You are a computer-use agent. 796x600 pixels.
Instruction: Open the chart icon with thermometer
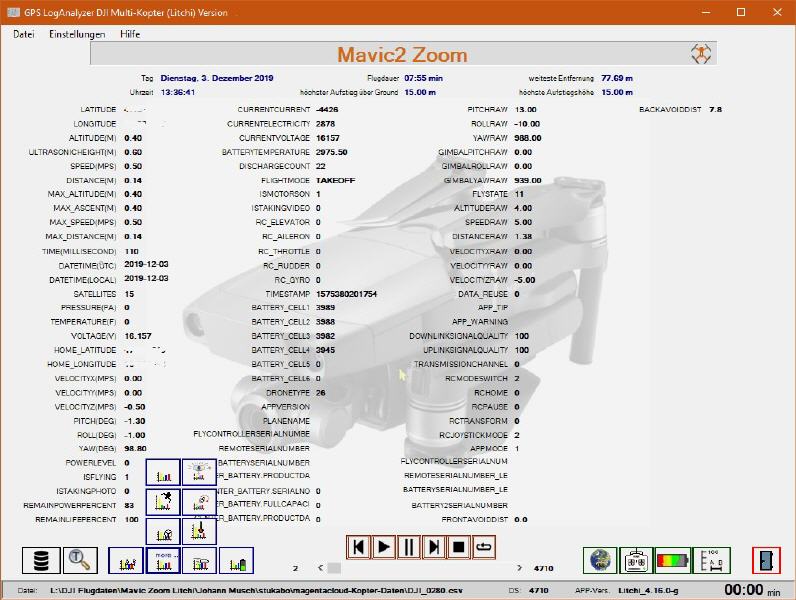(199, 531)
